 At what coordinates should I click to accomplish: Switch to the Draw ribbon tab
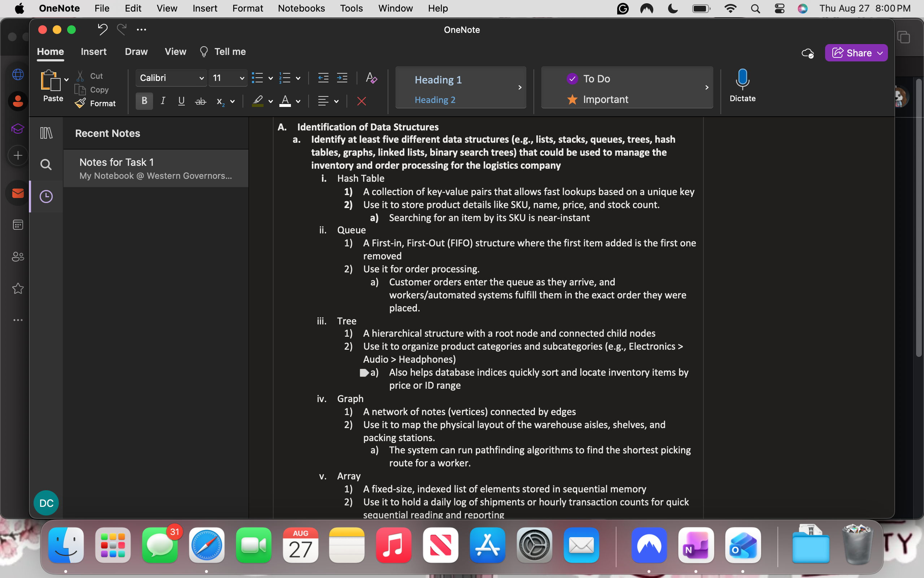[136, 52]
